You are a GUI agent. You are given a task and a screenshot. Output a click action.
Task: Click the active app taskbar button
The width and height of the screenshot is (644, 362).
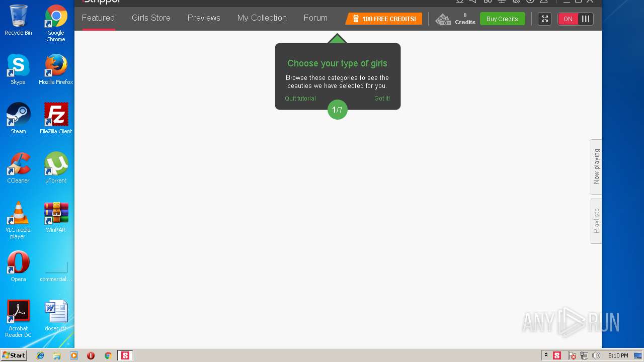click(125, 355)
